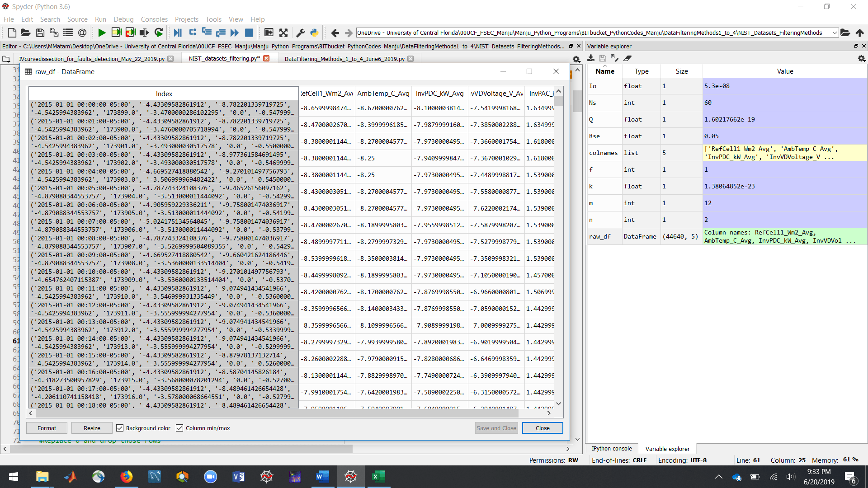Open the editor options gear menu
Image resolution: width=868 pixels, height=488 pixels.
coord(576,59)
